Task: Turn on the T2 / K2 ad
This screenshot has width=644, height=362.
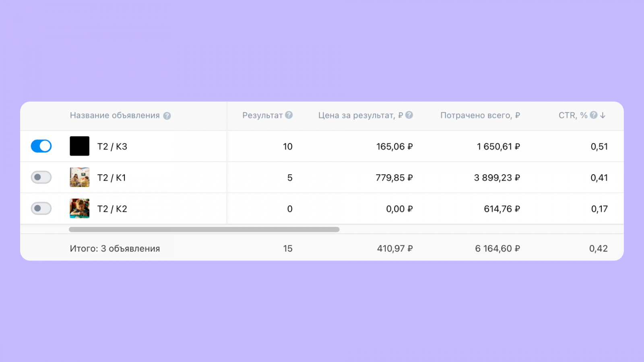Action: pos(41,208)
